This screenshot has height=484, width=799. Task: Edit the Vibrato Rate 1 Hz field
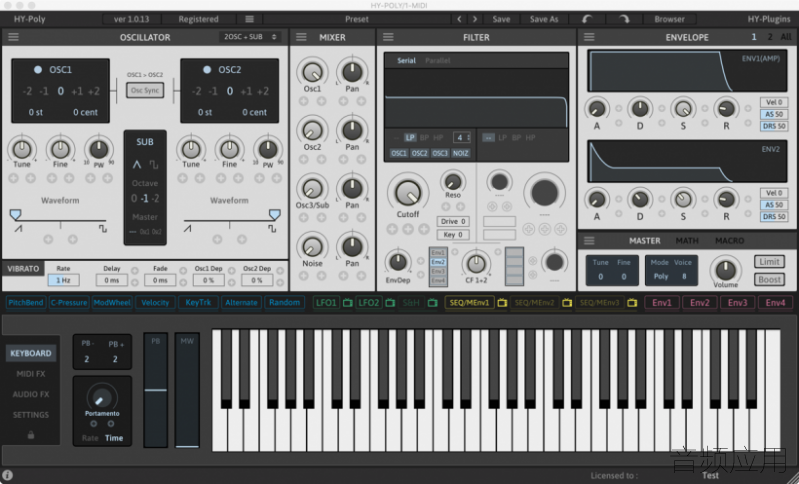point(63,280)
